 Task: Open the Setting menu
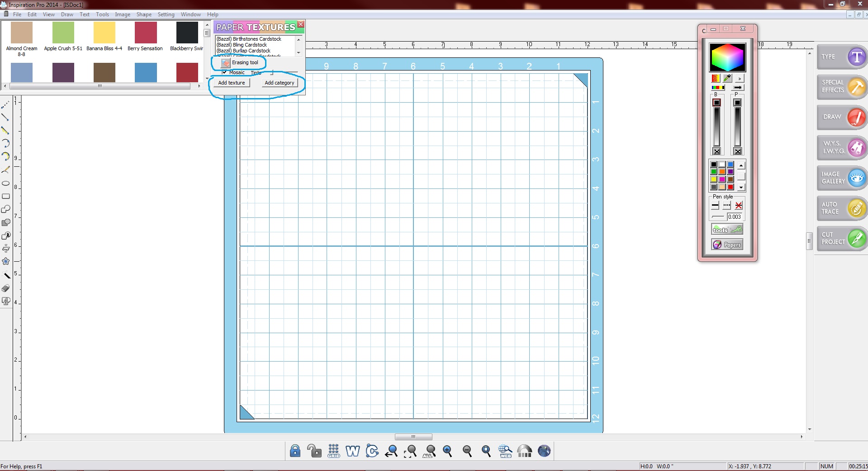[166, 14]
